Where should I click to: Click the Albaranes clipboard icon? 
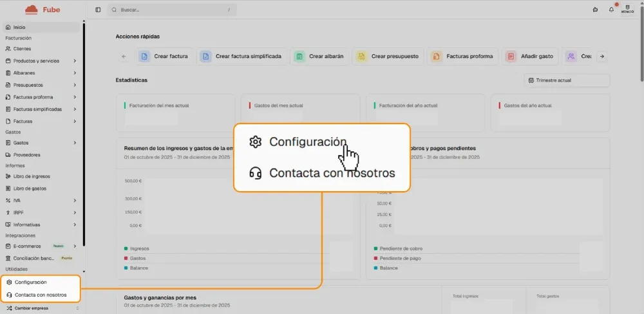[x=8, y=73]
